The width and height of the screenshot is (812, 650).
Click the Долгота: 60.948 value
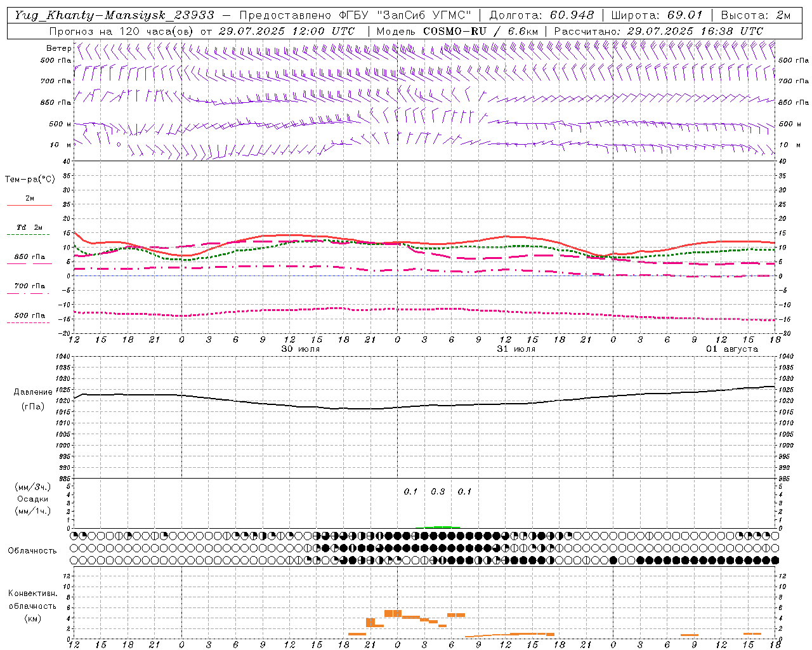click(x=542, y=15)
